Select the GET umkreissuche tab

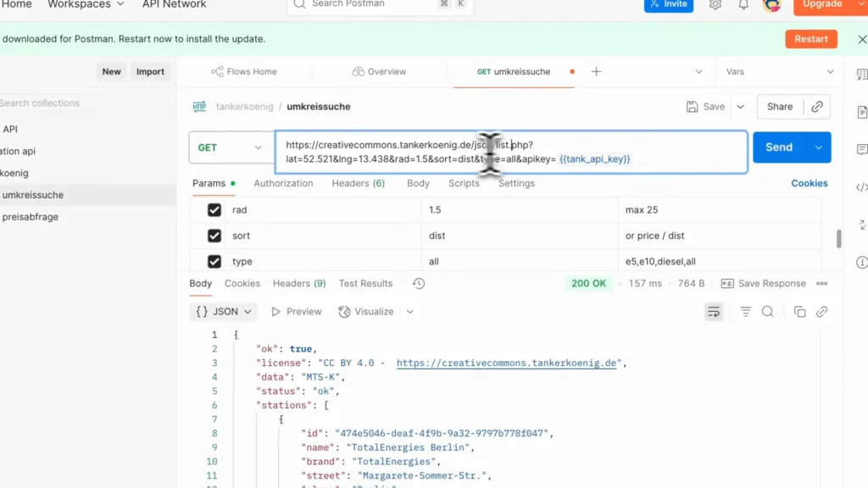point(513,72)
